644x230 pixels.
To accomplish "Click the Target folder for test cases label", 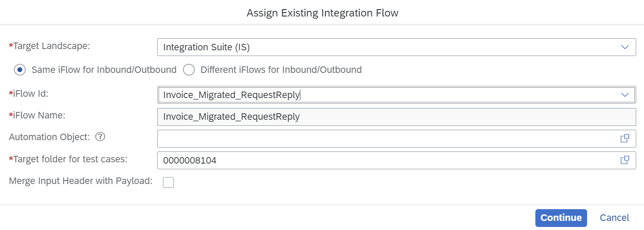I will coord(70,159).
